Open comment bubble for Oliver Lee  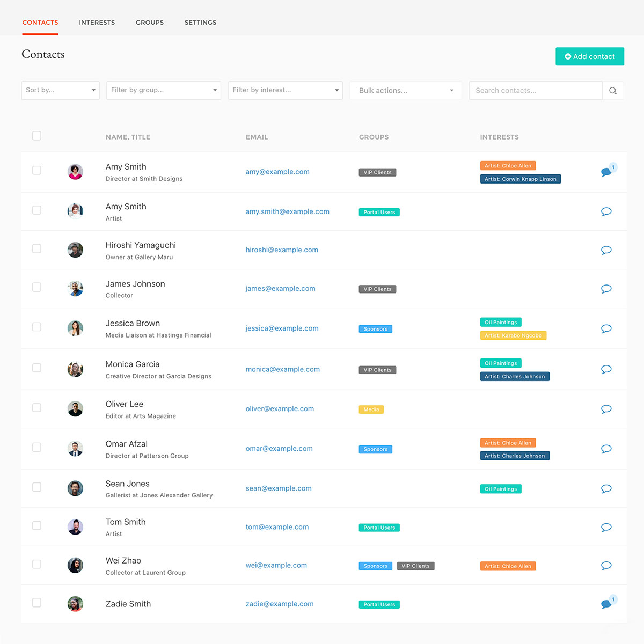pos(606,409)
